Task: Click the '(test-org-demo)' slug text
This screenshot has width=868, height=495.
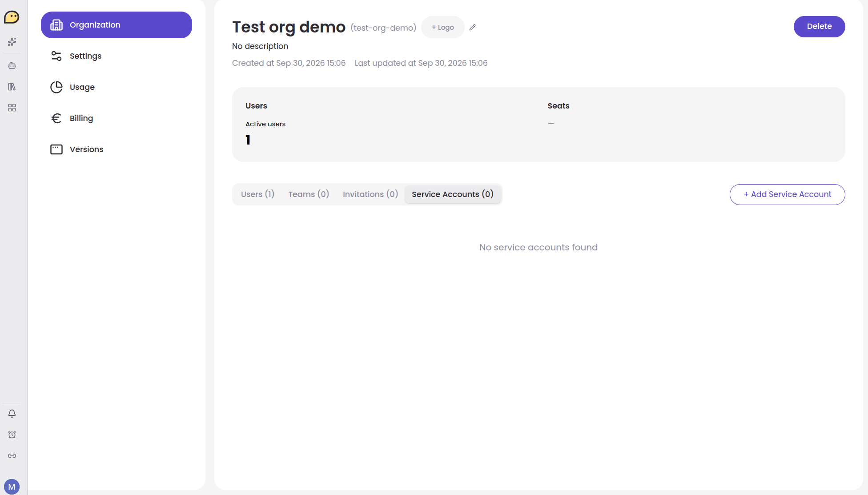Action: [383, 28]
